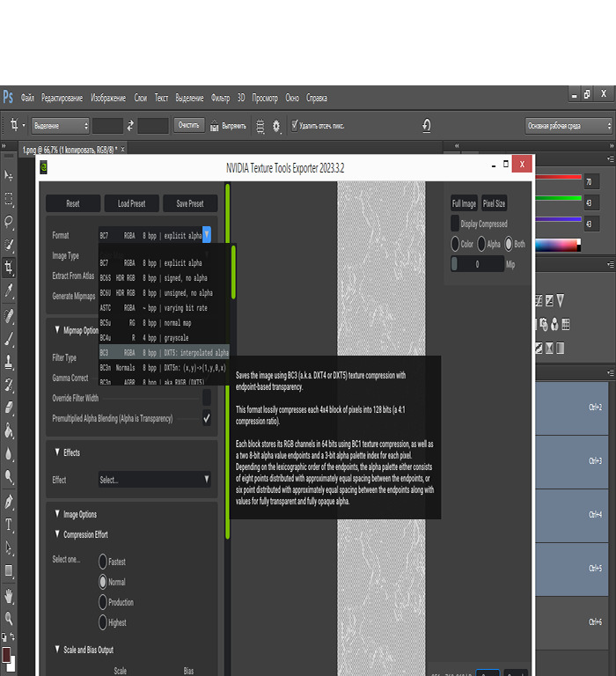Screen dimensions: 616x676
Task: Choose Highest compression effort
Action: tap(103, 622)
